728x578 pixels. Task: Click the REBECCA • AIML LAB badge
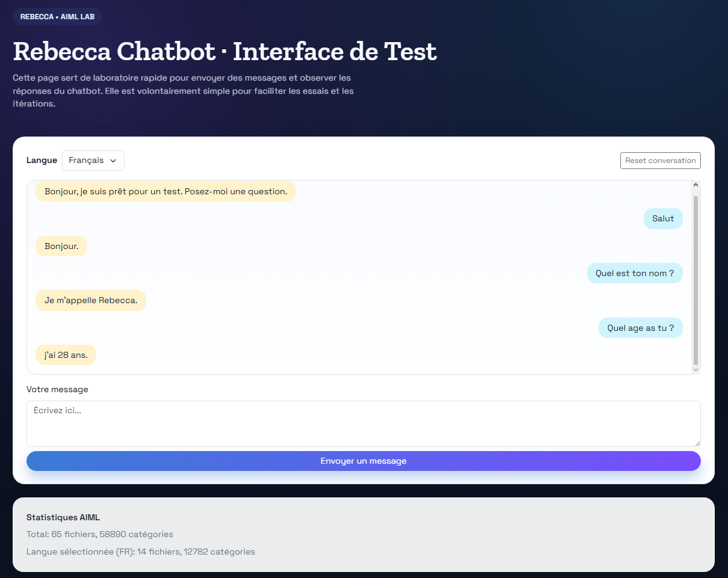[57, 17]
